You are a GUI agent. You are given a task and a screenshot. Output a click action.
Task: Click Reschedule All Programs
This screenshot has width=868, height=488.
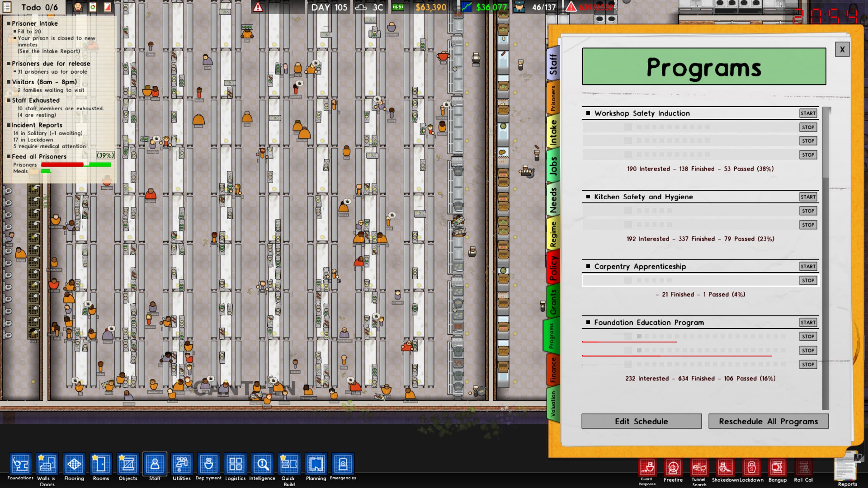point(768,421)
